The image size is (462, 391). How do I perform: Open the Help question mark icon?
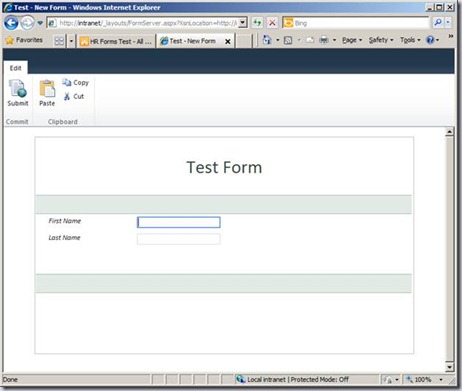pyautogui.click(x=430, y=40)
